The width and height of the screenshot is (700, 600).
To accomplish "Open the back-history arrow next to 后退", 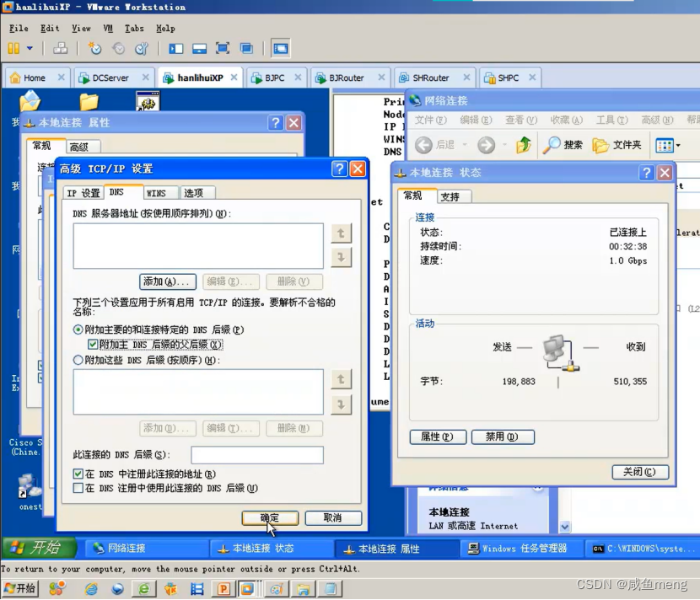I will pyautogui.click(x=465, y=145).
